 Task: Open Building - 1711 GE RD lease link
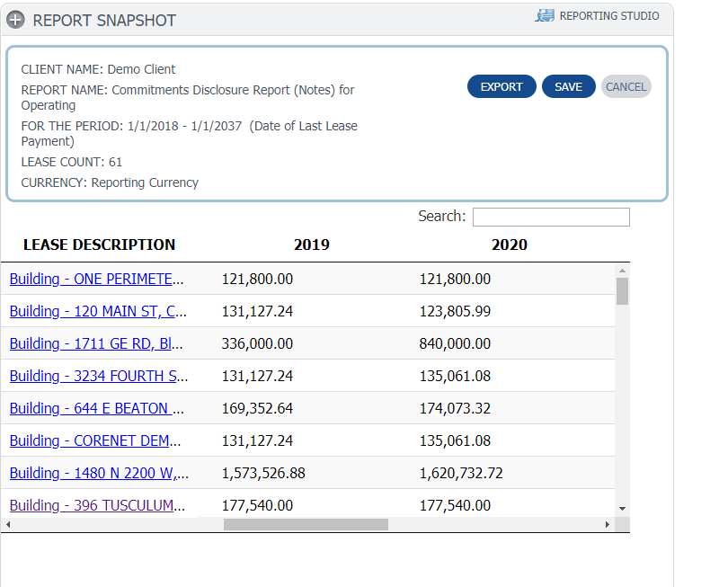tap(96, 343)
